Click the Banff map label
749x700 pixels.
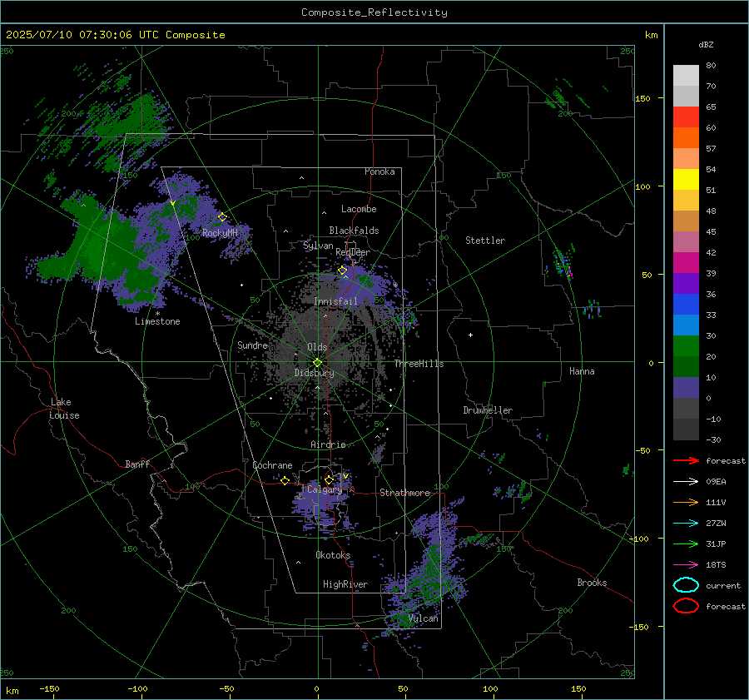pos(137,464)
